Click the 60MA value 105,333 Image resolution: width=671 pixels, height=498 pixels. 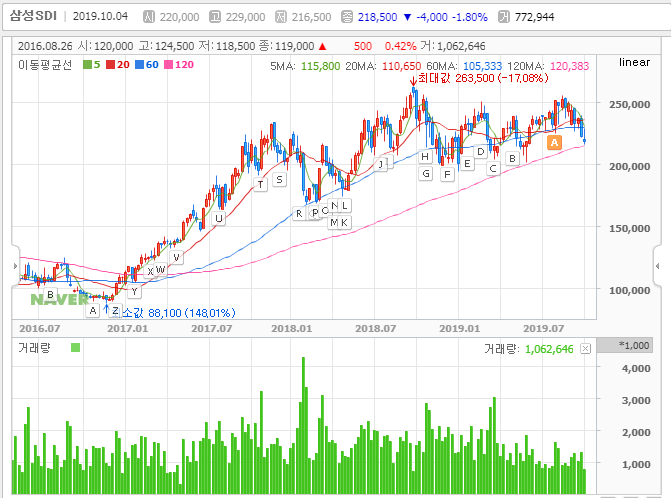[x=482, y=66]
